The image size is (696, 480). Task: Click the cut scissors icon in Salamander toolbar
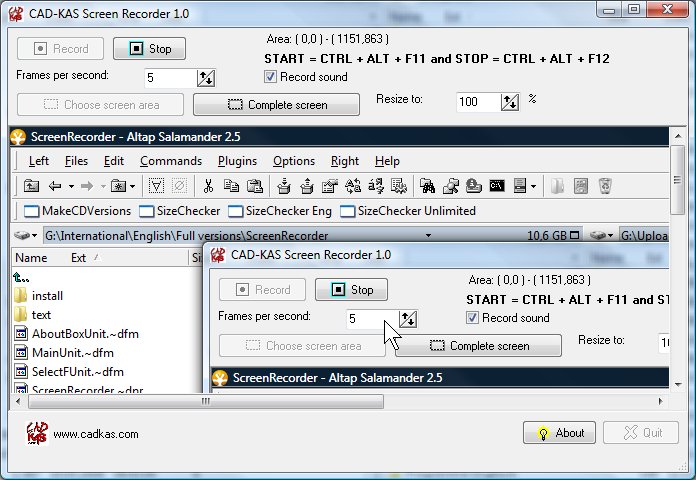(x=208, y=185)
